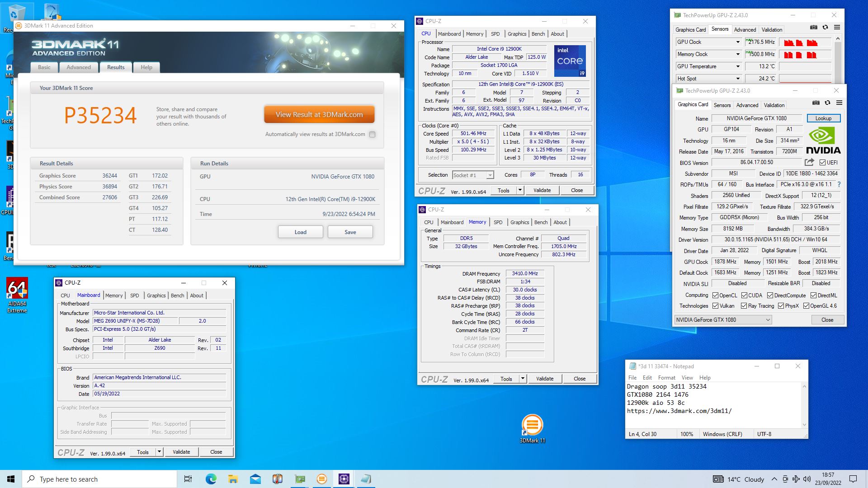Click the Windows taskbar search box
Viewport: 868px width, 488px height.
[99, 479]
